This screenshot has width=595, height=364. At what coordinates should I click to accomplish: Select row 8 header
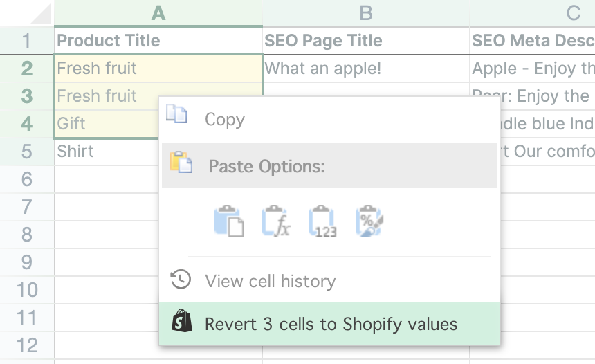[26, 235]
